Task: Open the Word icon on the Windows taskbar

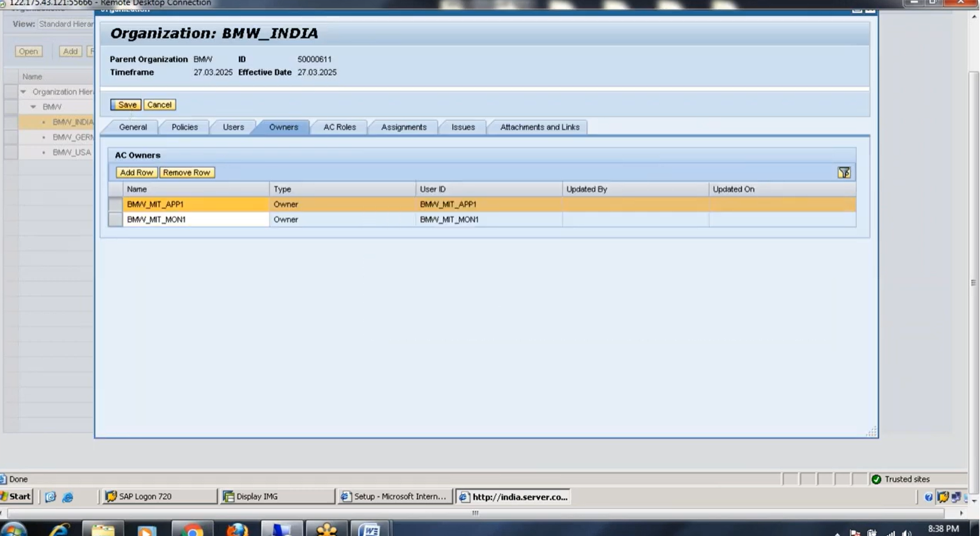Action: [x=369, y=530]
